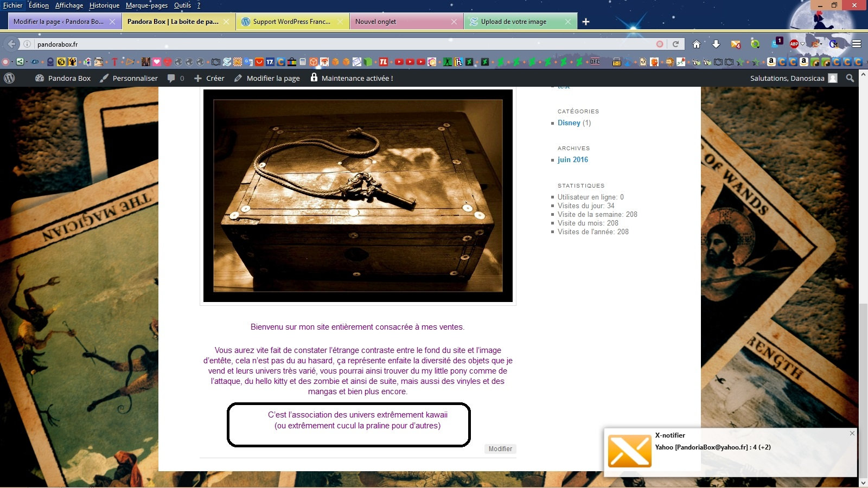The image size is (868, 488).
Task: Open the camera bookmark icon
Action: pyautogui.click(x=216, y=62)
